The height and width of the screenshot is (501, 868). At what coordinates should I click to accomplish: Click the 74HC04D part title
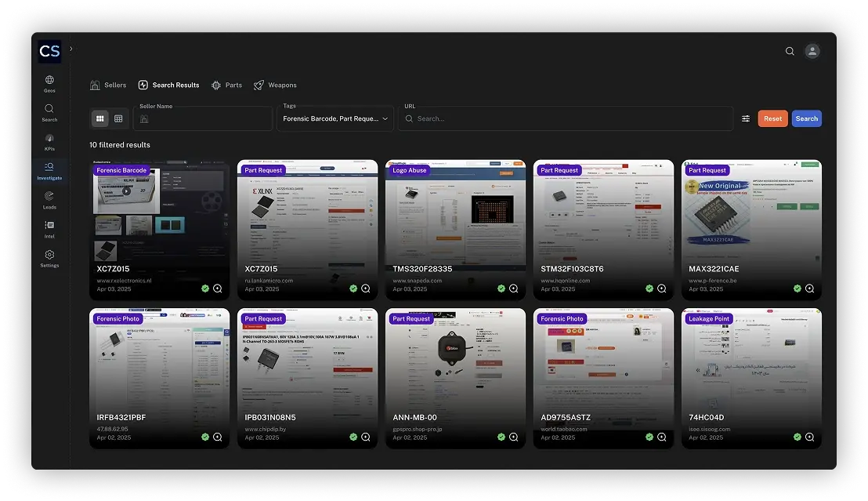click(x=707, y=417)
